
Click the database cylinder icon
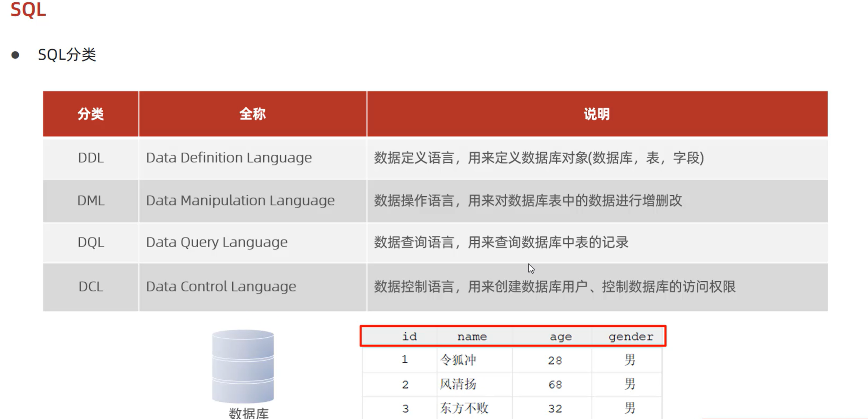(243, 366)
